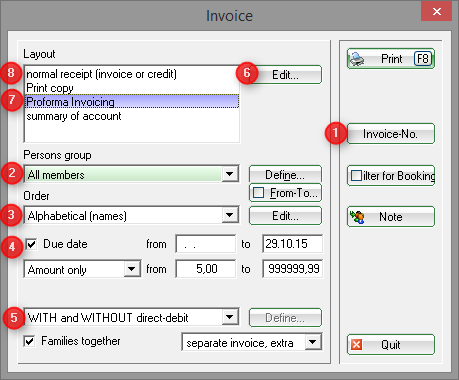Click the Define button for Persons group
This screenshot has width=459, height=380.
(285, 174)
